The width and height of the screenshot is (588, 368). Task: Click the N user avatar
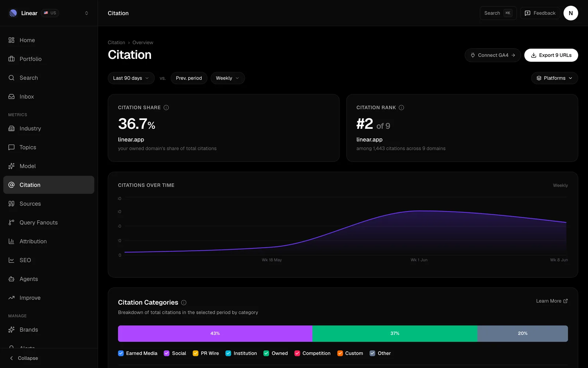click(570, 13)
